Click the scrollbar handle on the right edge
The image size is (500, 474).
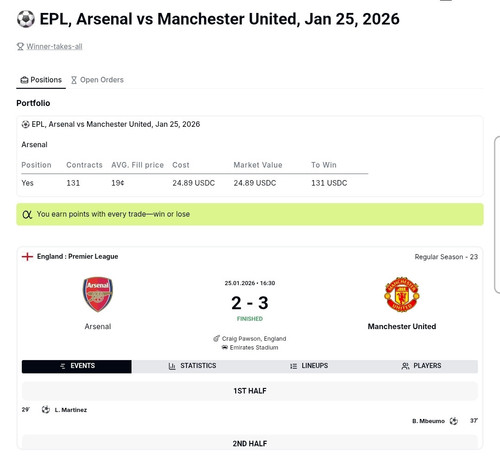(497, 215)
